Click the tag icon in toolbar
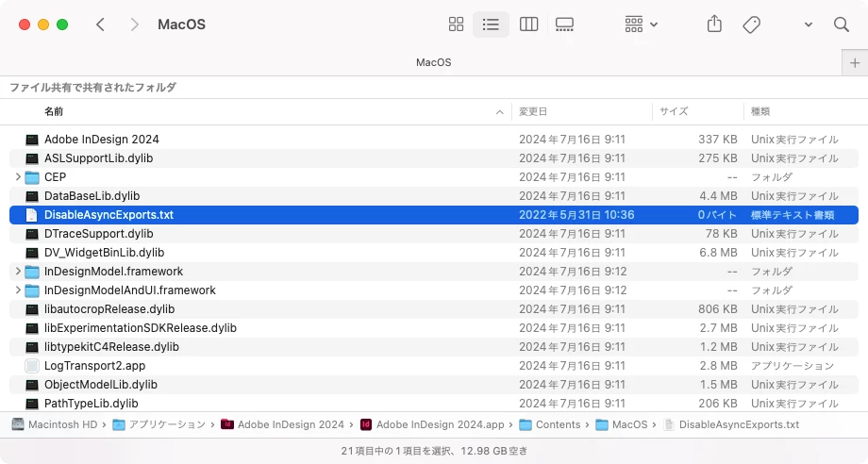The image size is (868, 464). [x=751, y=25]
